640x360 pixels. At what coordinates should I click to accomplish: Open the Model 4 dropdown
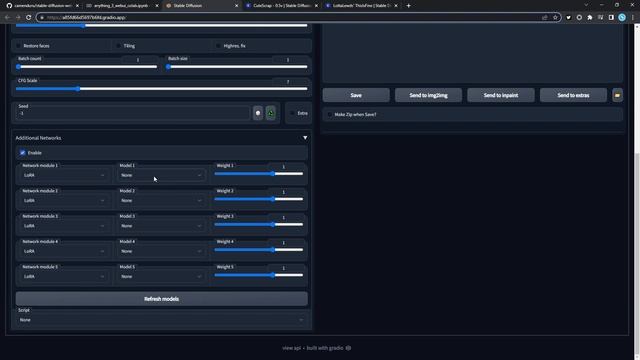point(161,251)
